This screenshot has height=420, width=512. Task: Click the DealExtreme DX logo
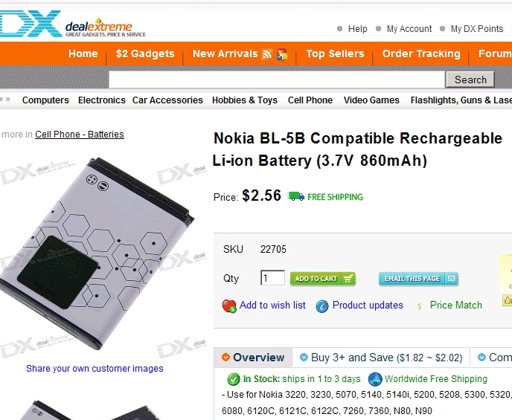tap(72, 25)
